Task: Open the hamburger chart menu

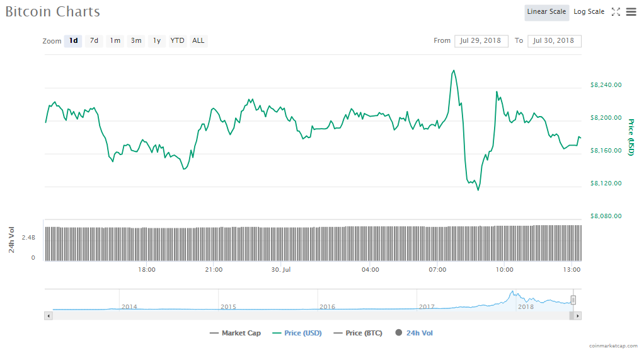Action: 631,12
